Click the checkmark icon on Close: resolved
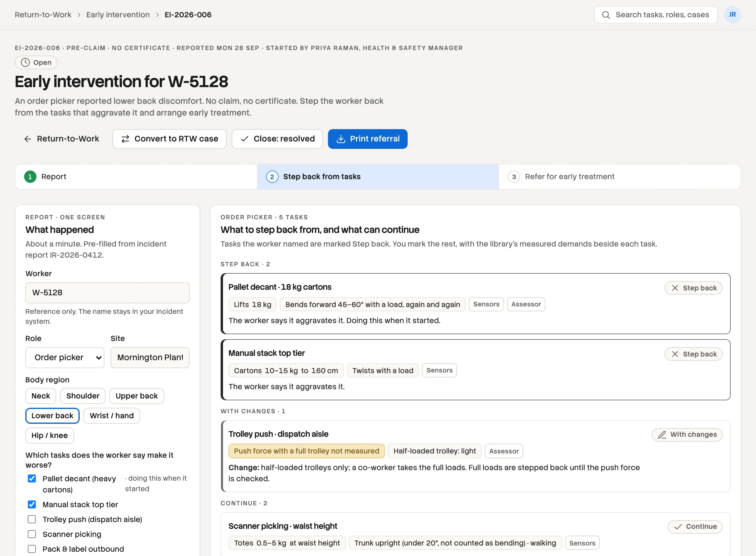Screen dimensions: 756x556 coord(245,139)
